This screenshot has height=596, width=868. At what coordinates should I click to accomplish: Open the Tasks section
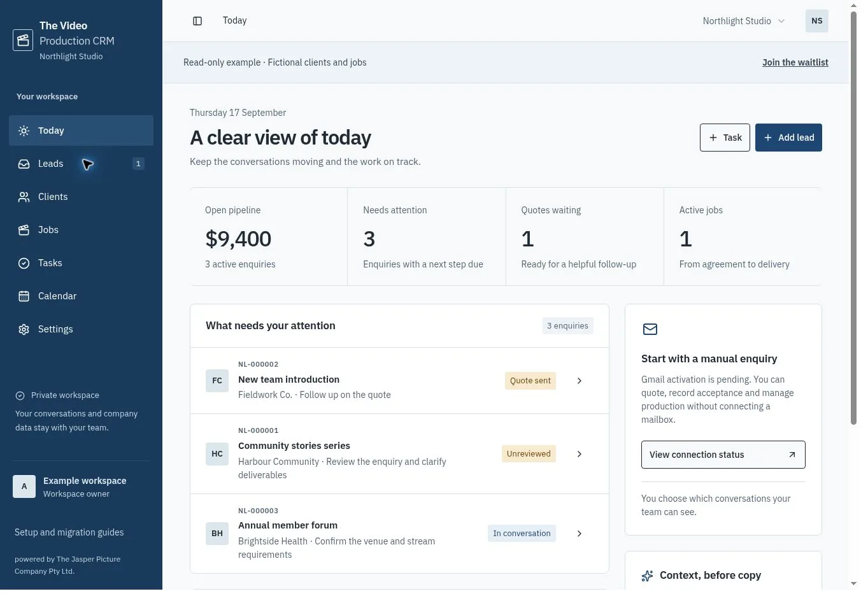81,263
